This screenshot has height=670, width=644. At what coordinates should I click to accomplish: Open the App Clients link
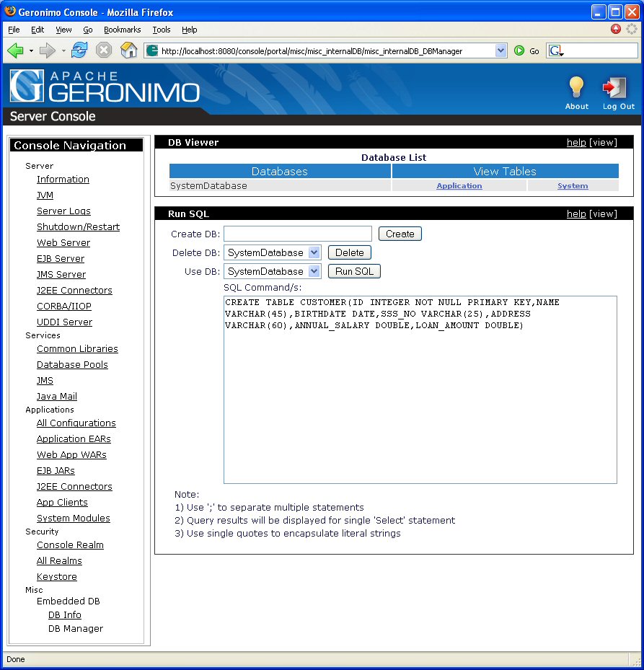(x=62, y=502)
